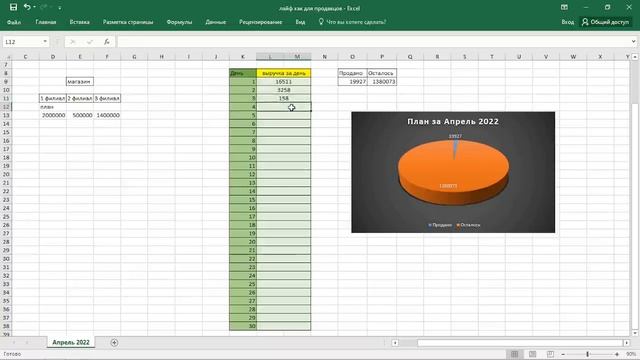Select row header 13

(6, 115)
